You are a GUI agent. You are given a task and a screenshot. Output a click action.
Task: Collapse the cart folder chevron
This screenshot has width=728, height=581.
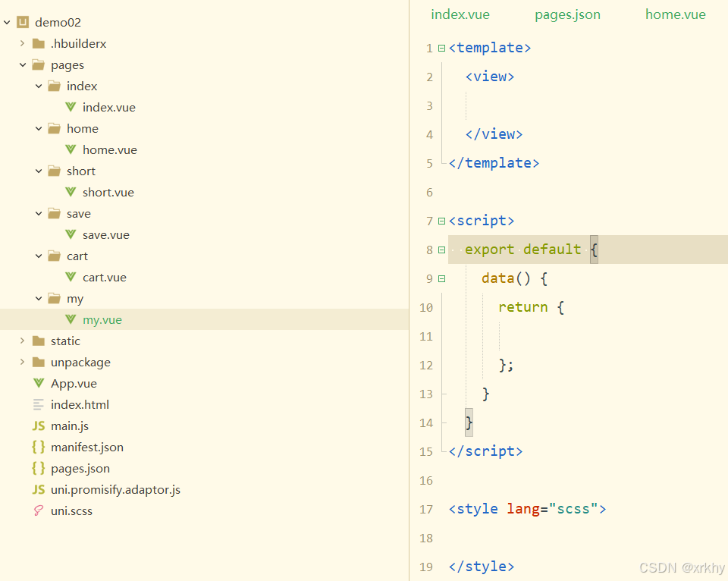pyautogui.click(x=39, y=256)
